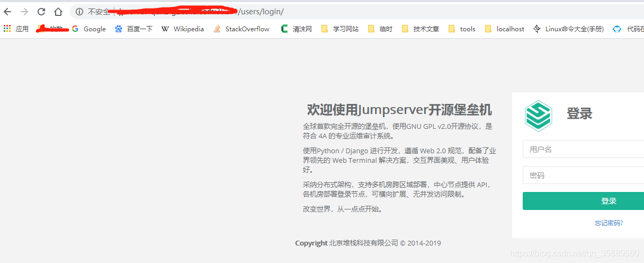Go back with the browser back arrow

7,12
